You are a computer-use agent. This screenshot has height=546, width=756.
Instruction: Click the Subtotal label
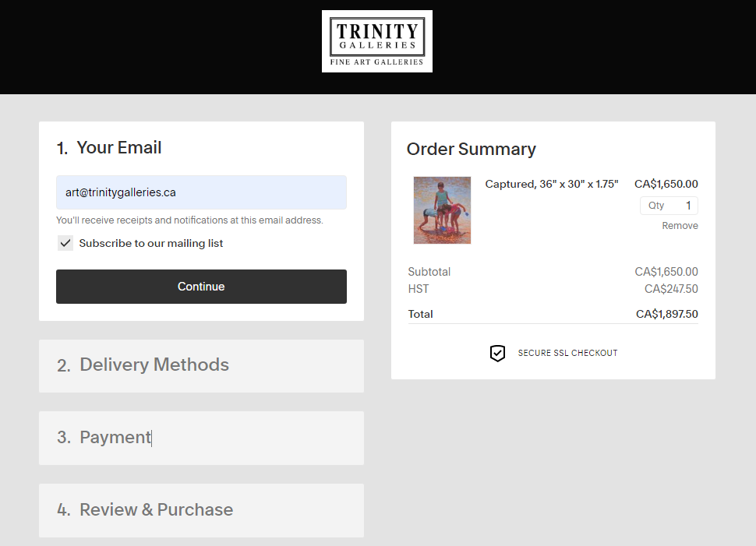click(x=429, y=272)
